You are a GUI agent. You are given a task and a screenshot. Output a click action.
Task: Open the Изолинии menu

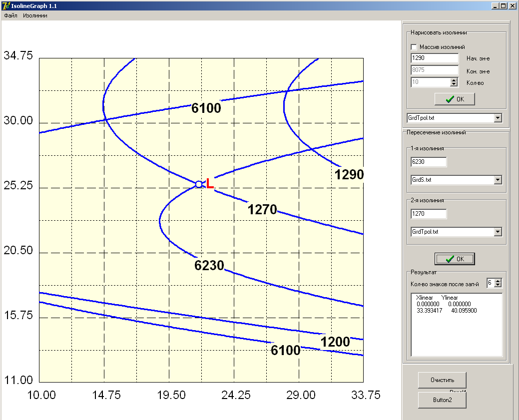(x=35, y=15)
